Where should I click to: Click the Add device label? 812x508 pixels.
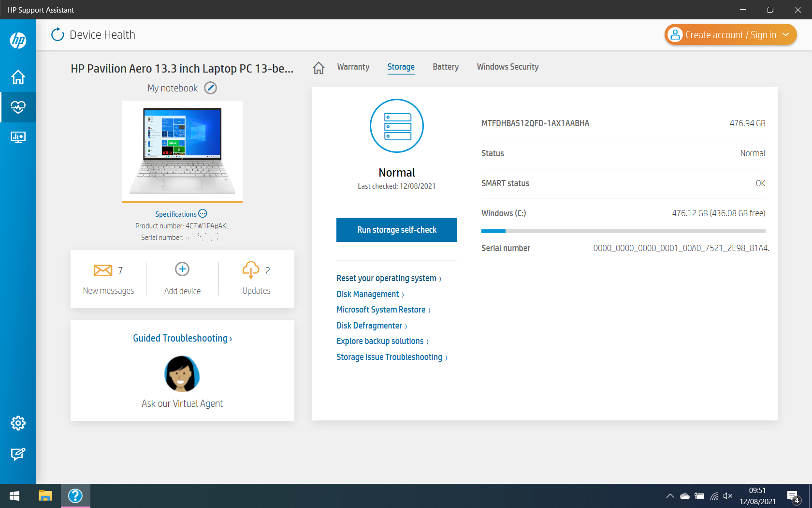pyautogui.click(x=182, y=291)
